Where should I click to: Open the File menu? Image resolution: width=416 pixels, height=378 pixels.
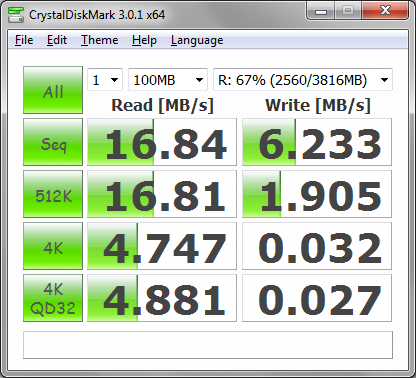24,40
